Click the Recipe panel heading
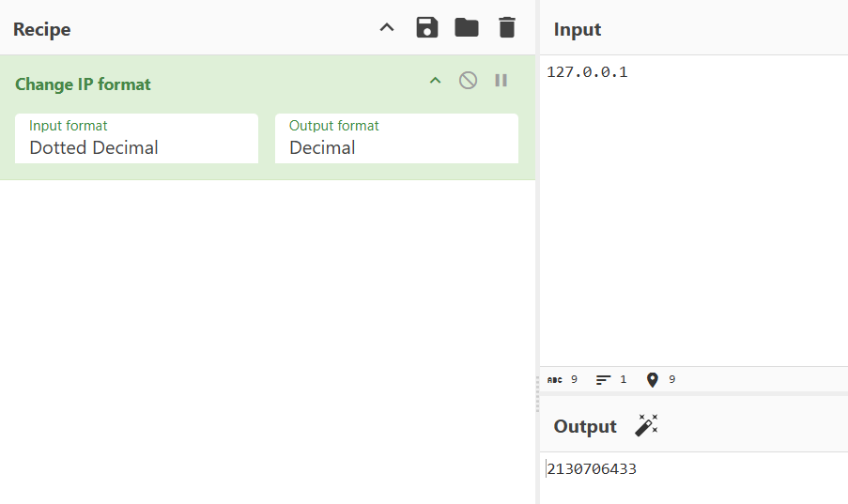The image size is (848, 504). pyautogui.click(x=42, y=29)
